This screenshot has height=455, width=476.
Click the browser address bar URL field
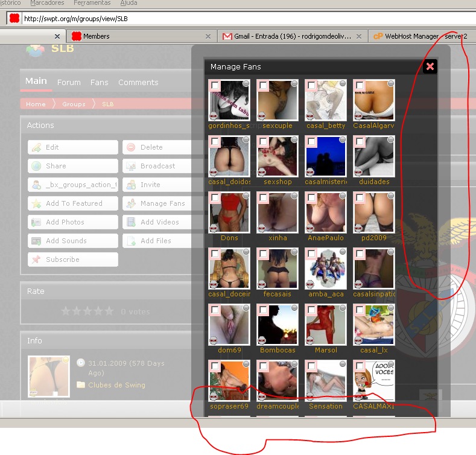click(x=249, y=19)
